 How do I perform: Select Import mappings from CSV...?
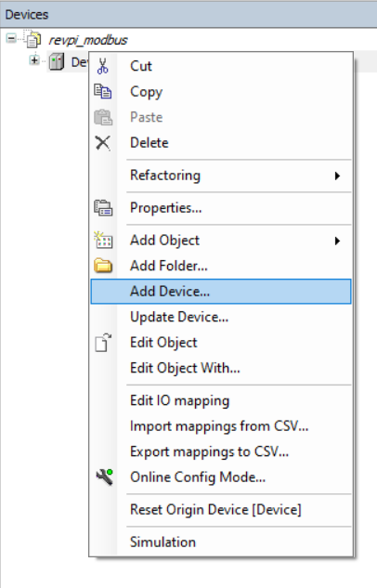pyautogui.click(x=221, y=426)
